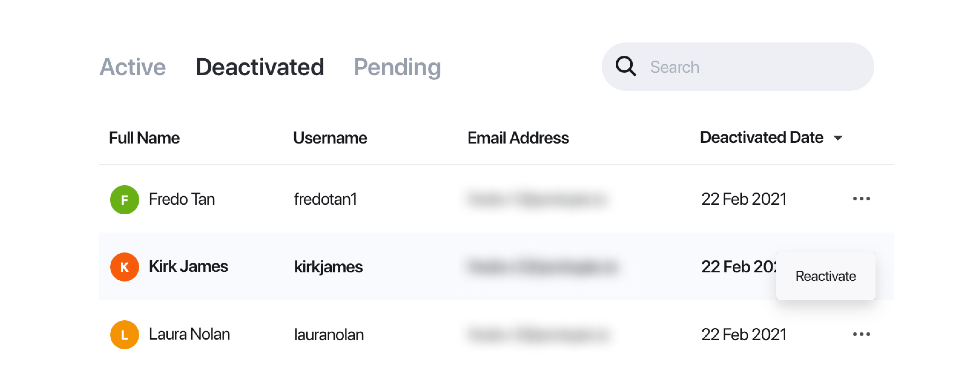Click Kirk James's orange K avatar

click(x=124, y=267)
